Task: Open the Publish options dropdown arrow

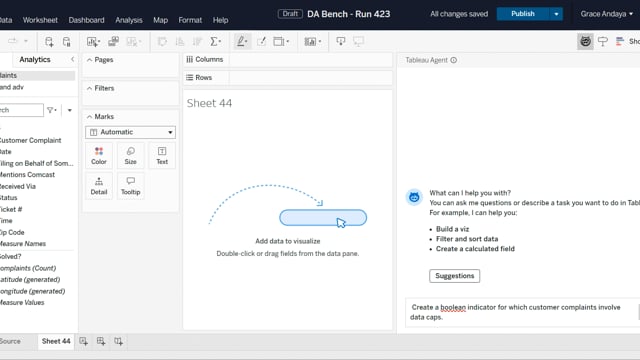Action: [x=556, y=14]
